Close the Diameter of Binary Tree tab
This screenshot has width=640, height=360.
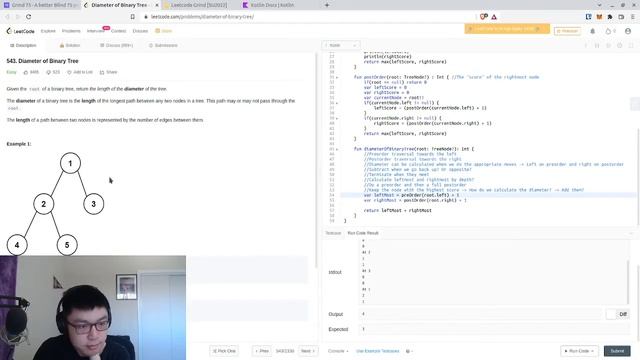tap(157, 5)
